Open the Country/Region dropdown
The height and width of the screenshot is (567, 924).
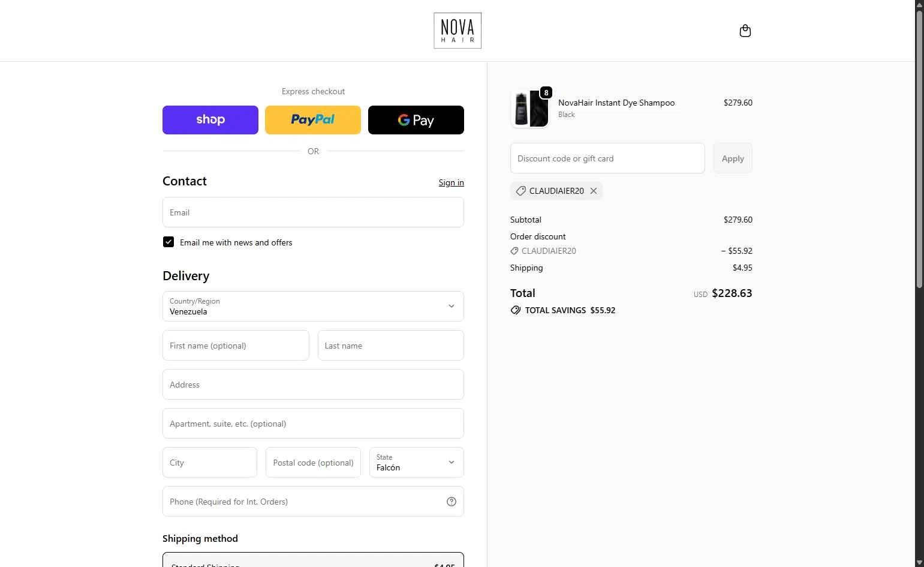[x=313, y=306]
